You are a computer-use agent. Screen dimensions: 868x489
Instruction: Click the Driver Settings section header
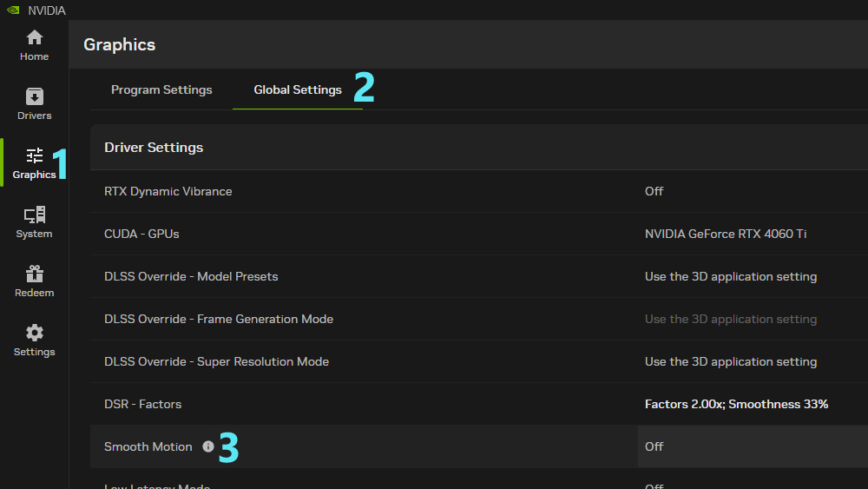pyautogui.click(x=154, y=148)
